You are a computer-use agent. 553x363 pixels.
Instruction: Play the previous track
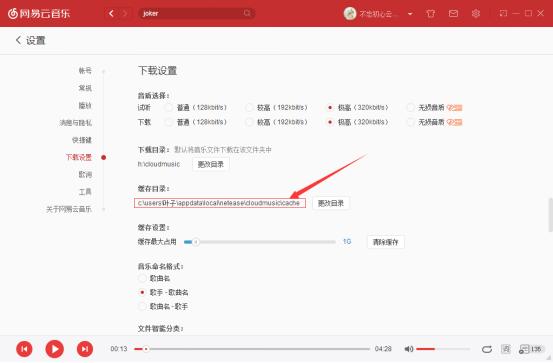pyautogui.click(x=24, y=349)
